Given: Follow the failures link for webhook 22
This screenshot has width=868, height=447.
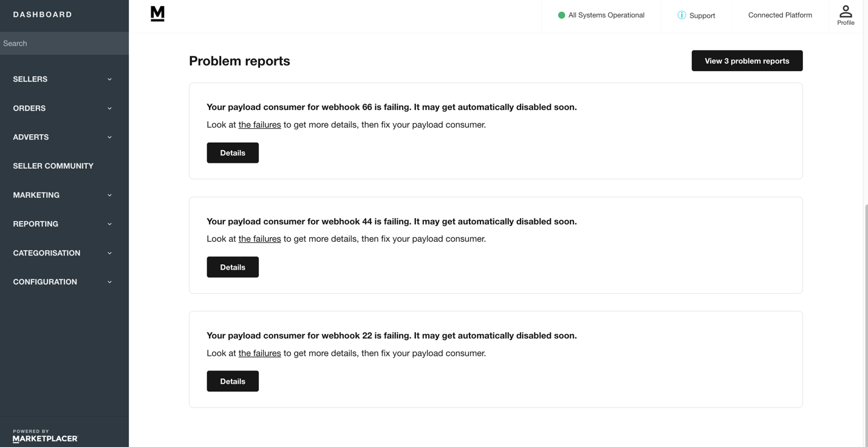Looking at the screenshot, I should (259, 353).
